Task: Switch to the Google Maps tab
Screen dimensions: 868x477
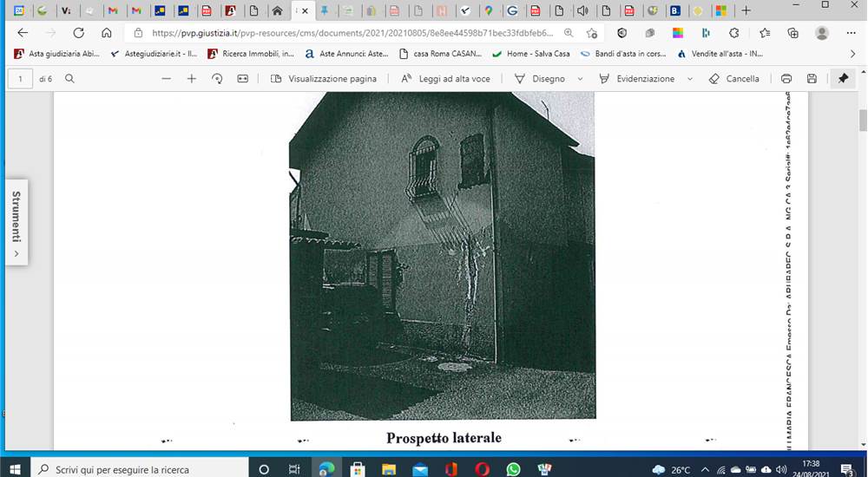Action: tap(488, 10)
